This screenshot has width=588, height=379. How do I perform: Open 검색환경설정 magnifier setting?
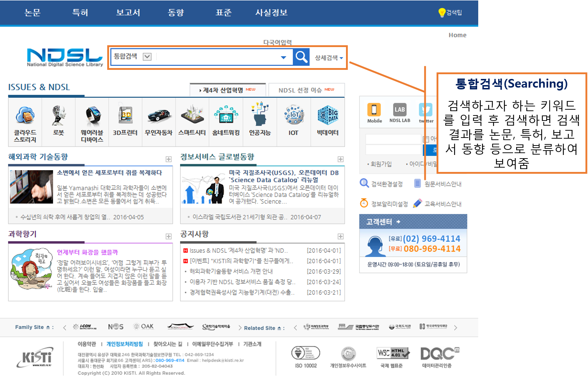click(381, 184)
